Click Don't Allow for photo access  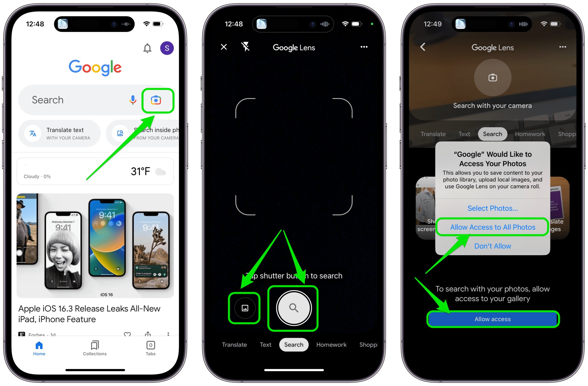(x=493, y=246)
